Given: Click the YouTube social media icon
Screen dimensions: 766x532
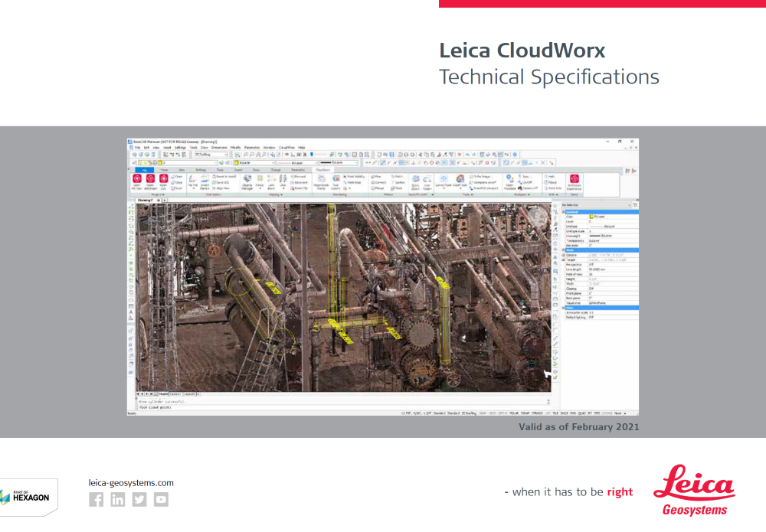Looking at the screenshot, I should [x=161, y=499].
